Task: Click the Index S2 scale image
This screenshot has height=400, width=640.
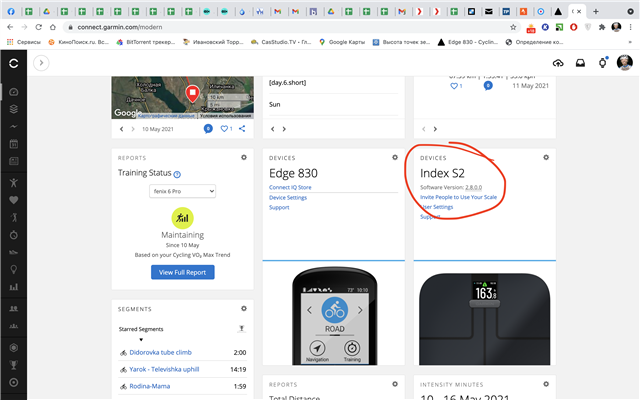Action: pos(484,319)
